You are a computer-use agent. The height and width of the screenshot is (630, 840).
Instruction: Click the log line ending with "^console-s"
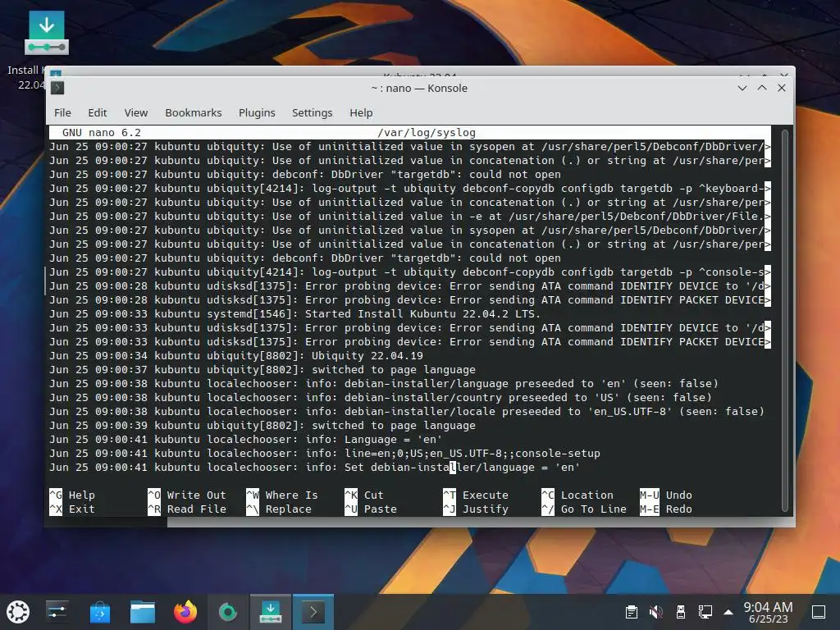pos(410,272)
